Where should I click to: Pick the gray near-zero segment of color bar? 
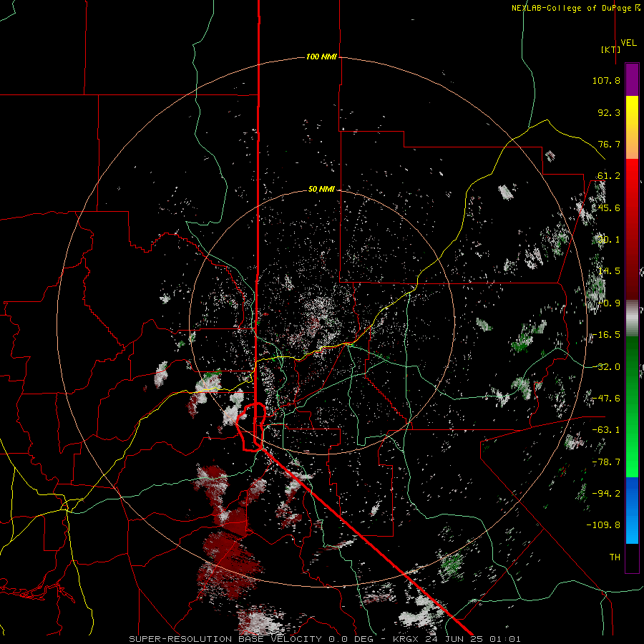632,318
